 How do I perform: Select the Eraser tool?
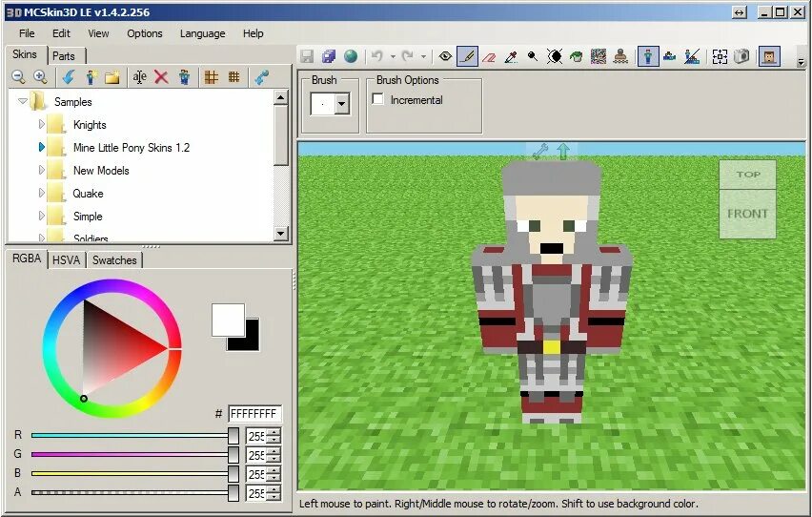(489, 56)
